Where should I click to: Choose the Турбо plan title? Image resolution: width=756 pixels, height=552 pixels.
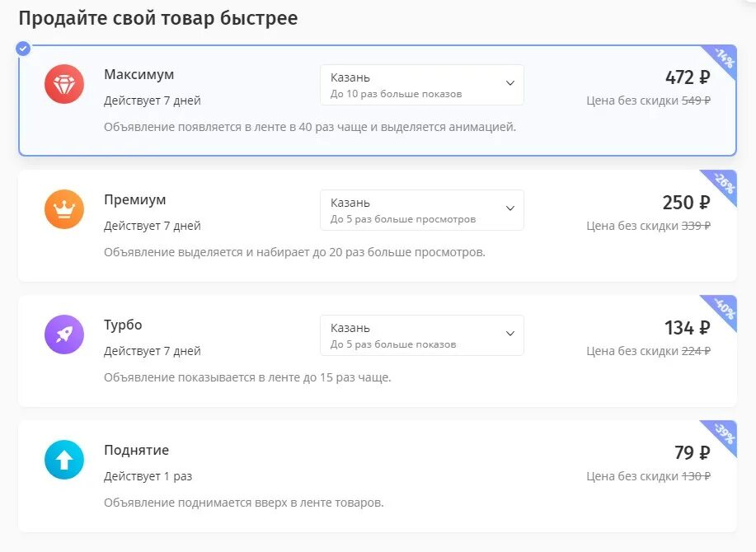tap(123, 325)
